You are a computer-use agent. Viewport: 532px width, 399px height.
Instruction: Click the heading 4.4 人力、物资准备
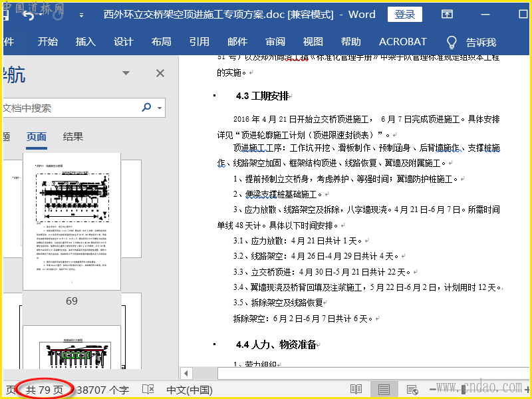[276, 344]
